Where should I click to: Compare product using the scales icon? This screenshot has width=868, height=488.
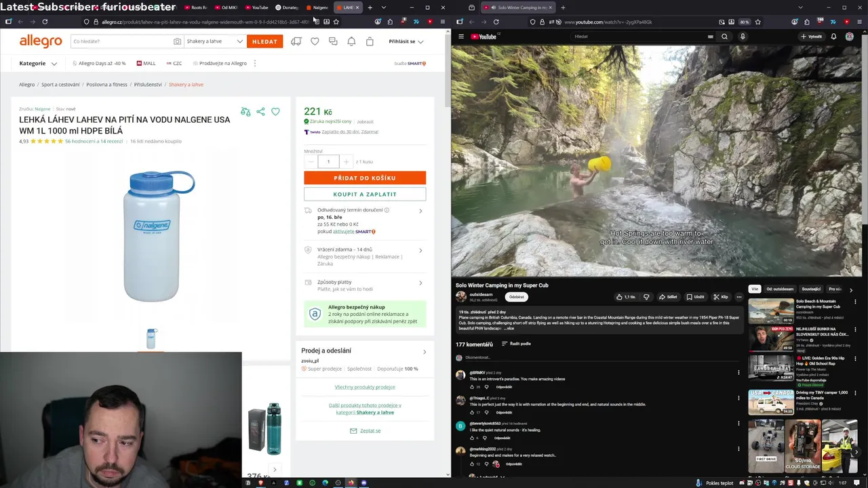coord(245,111)
